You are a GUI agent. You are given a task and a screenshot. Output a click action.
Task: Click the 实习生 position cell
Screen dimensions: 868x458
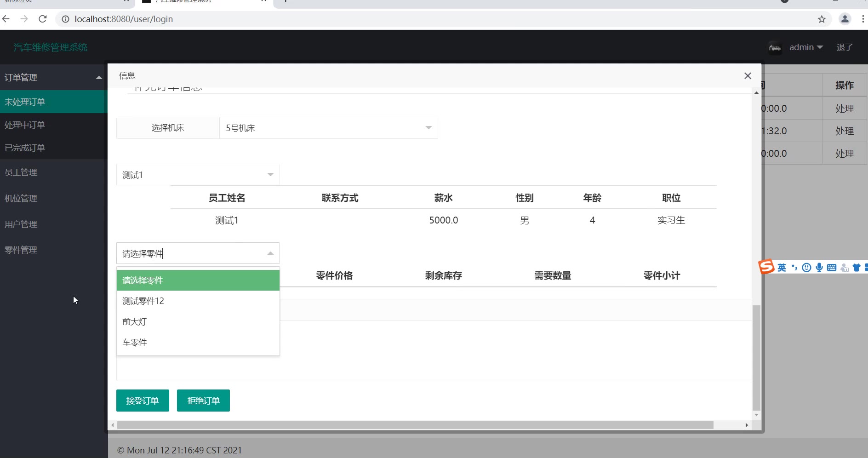pos(671,220)
